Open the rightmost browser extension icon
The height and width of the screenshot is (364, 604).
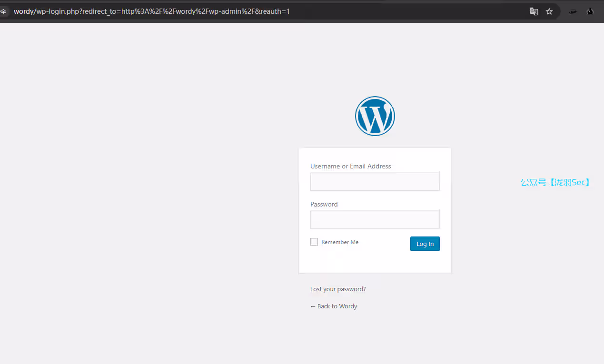click(590, 11)
